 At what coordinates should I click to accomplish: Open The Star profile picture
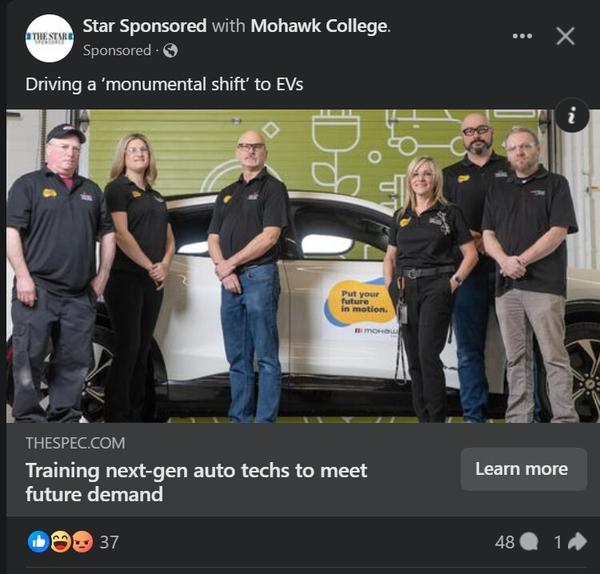coord(49,38)
